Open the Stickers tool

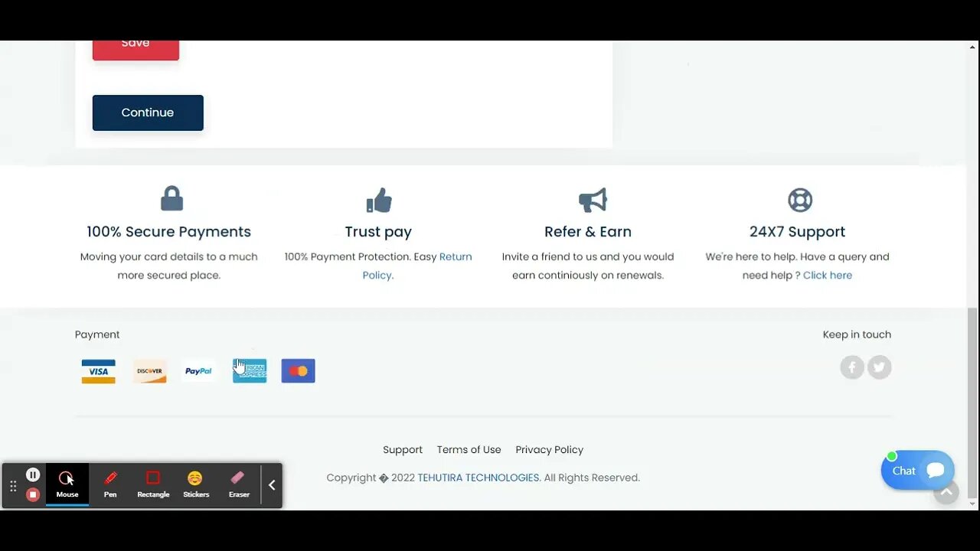pos(196,485)
